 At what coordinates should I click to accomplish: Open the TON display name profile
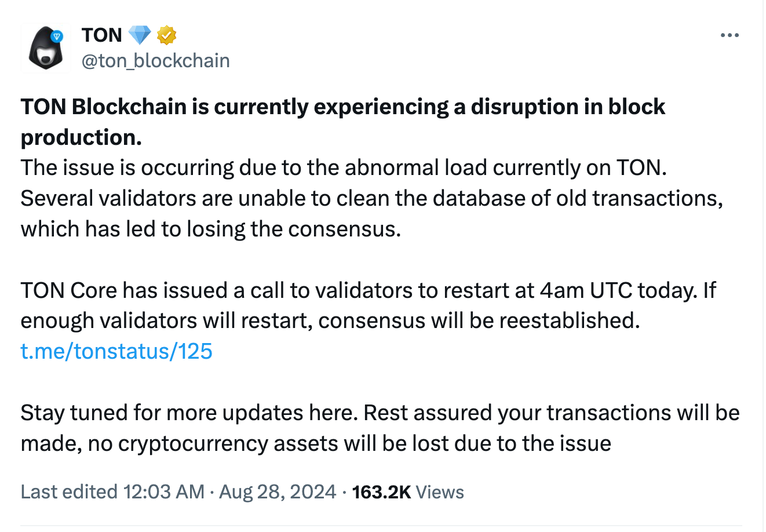tap(102, 36)
